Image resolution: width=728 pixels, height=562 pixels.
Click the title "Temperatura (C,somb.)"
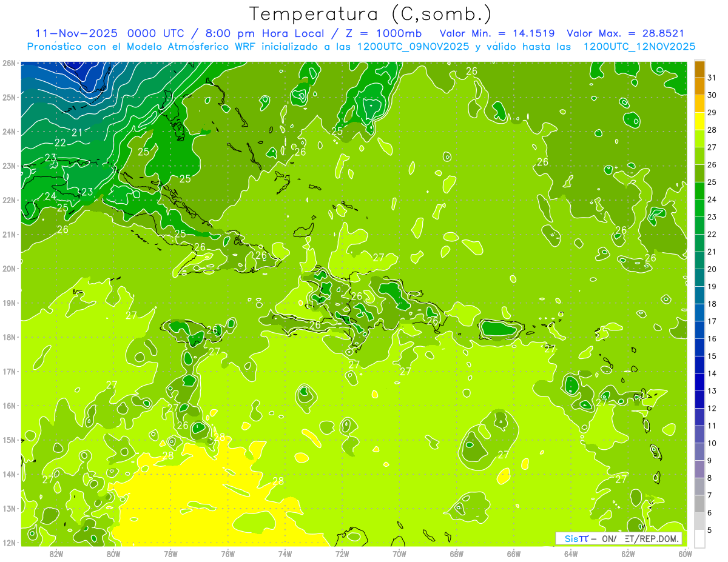pos(371,14)
